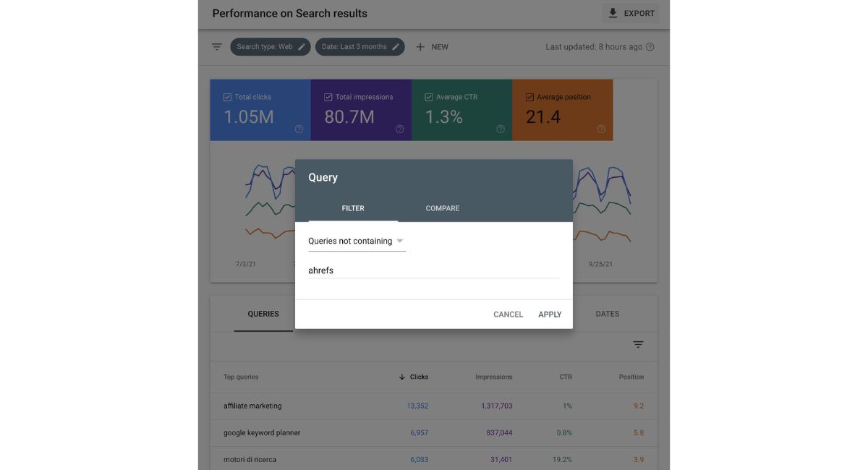The image size is (868, 470).
Task: Click the 6,957 clicks value
Action: coord(420,433)
